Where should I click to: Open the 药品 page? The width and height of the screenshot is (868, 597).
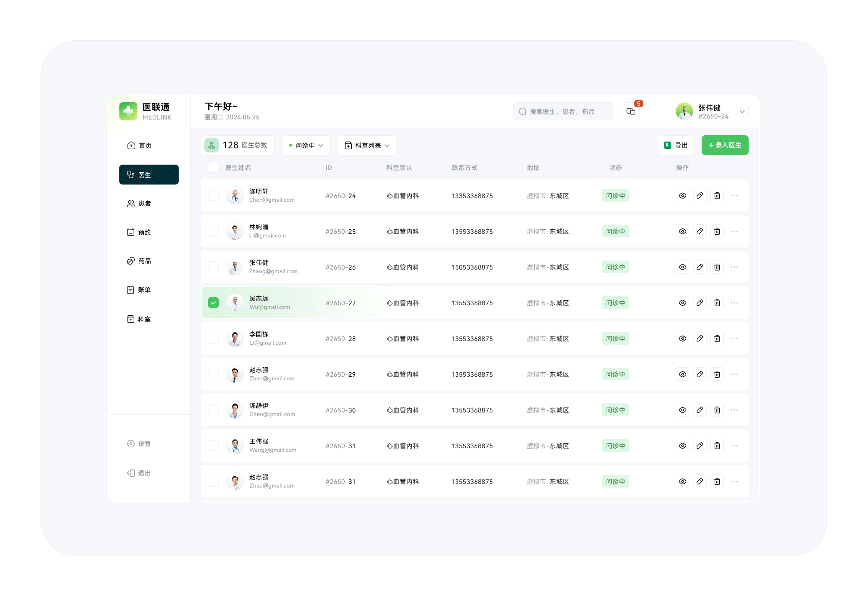[139, 261]
